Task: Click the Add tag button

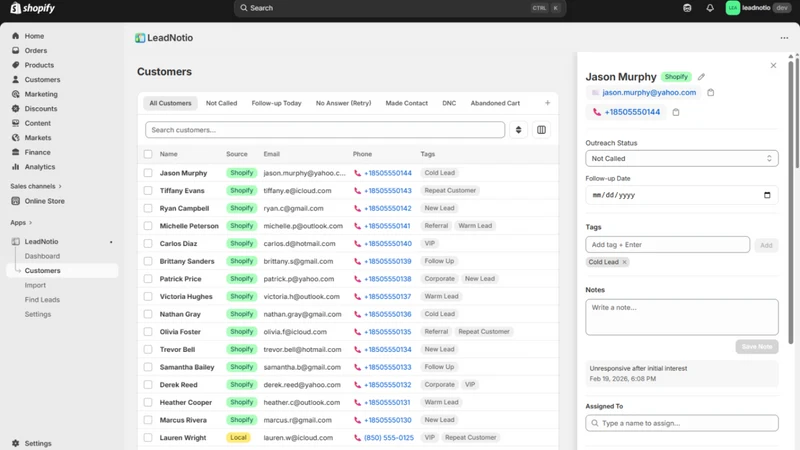Action: (766, 245)
